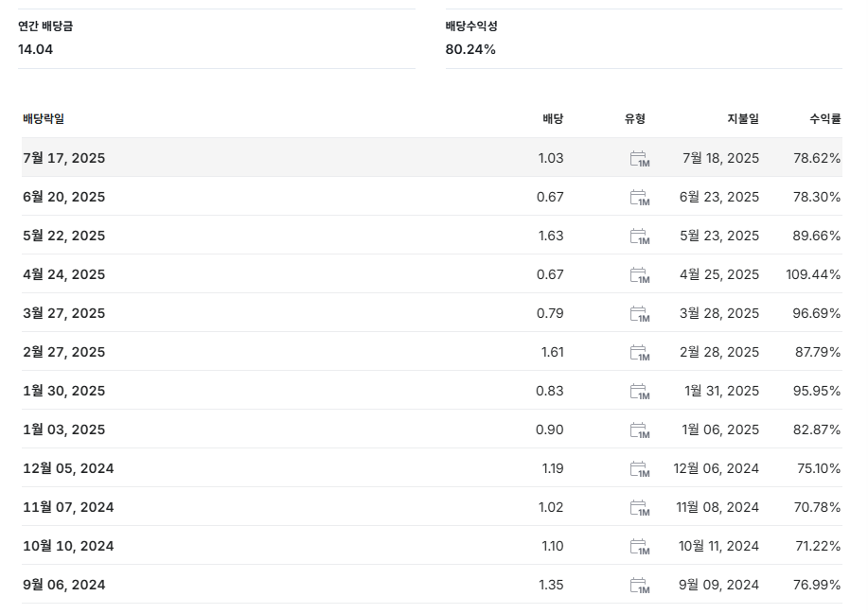Click the yield value 78.62%
This screenshot has width=868, height=614.
pos(817,158)
